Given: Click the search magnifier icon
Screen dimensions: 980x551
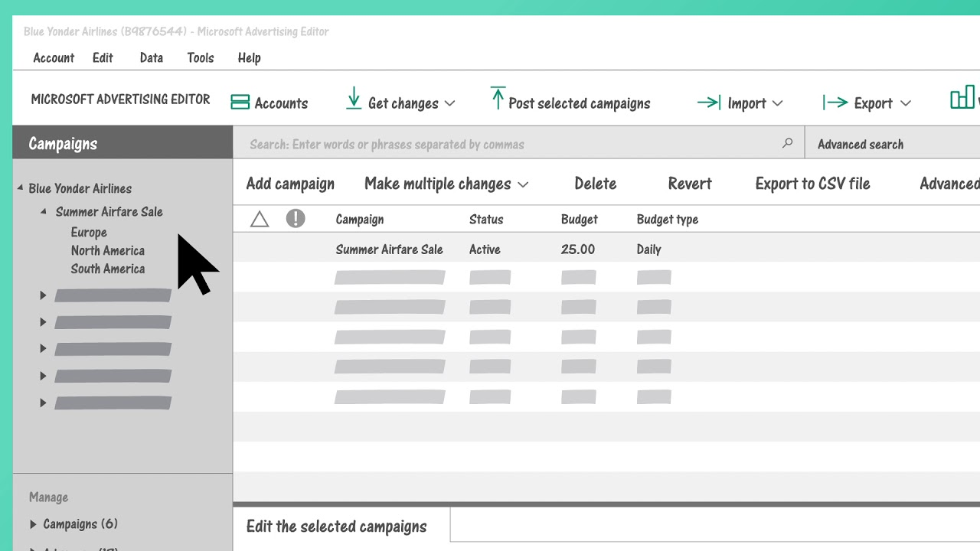Looking at the screenshot, I should (787, 143).
